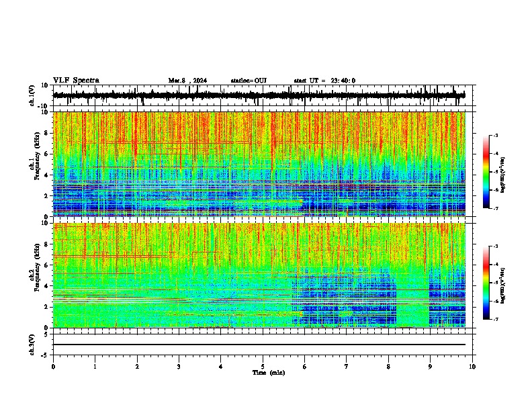
Task: Click the "9" tick on time axis
Action: click(x=430, y=367)
